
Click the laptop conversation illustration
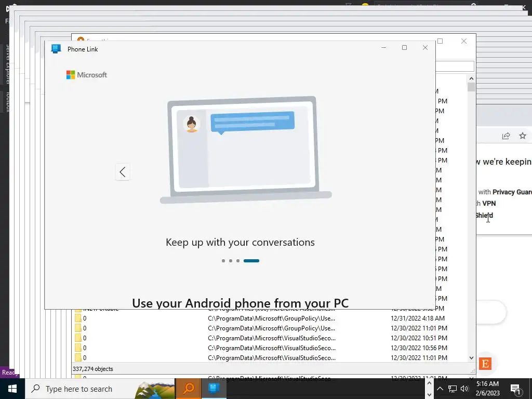246,150
